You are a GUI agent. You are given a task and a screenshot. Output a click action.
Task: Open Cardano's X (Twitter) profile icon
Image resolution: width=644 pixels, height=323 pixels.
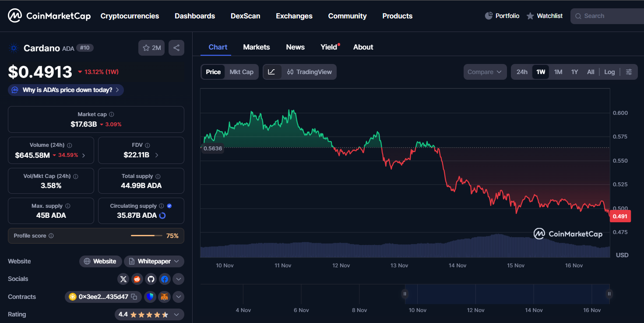pyautogui.click(x=123, y=279)
